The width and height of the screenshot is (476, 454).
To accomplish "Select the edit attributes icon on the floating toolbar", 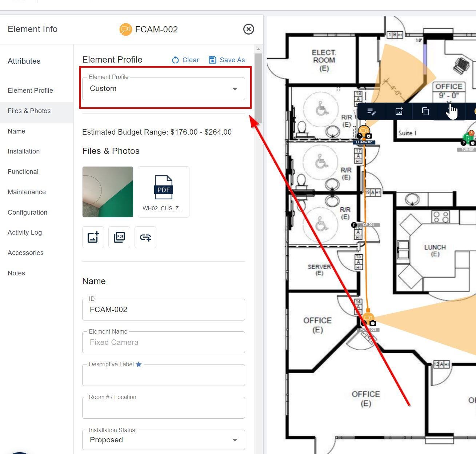I will [372, 111].
